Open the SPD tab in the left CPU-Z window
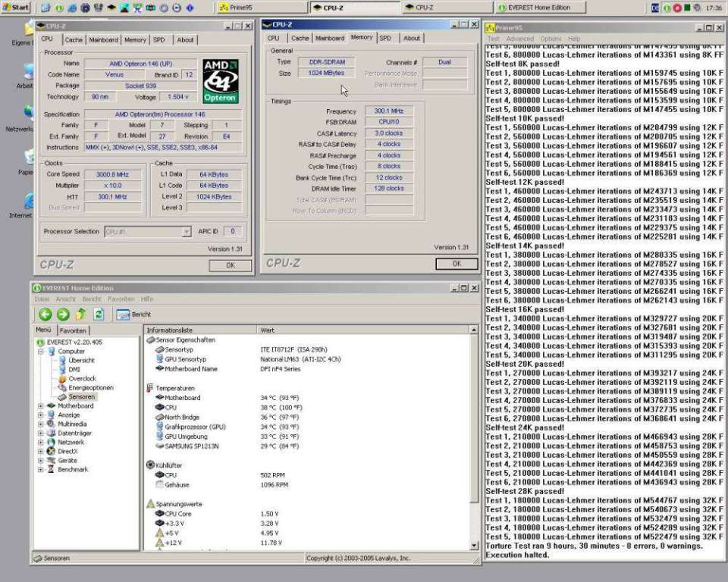This screenshot has width=728, height=582. tap(159, 40)
